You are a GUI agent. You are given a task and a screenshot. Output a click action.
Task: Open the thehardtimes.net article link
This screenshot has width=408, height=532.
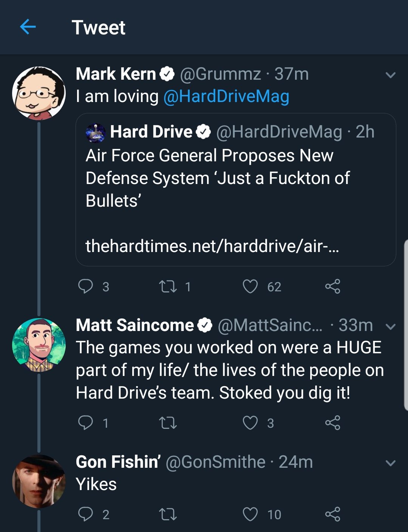pos(212,246)
